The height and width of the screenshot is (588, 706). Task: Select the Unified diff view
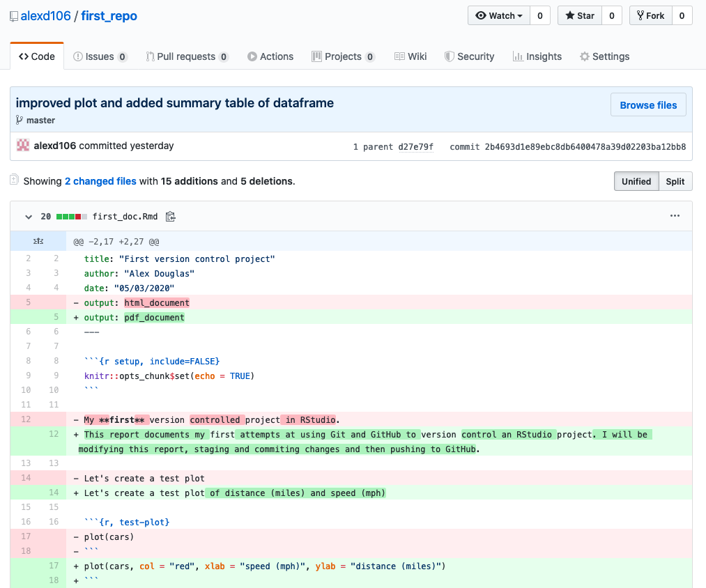point(636,181)
